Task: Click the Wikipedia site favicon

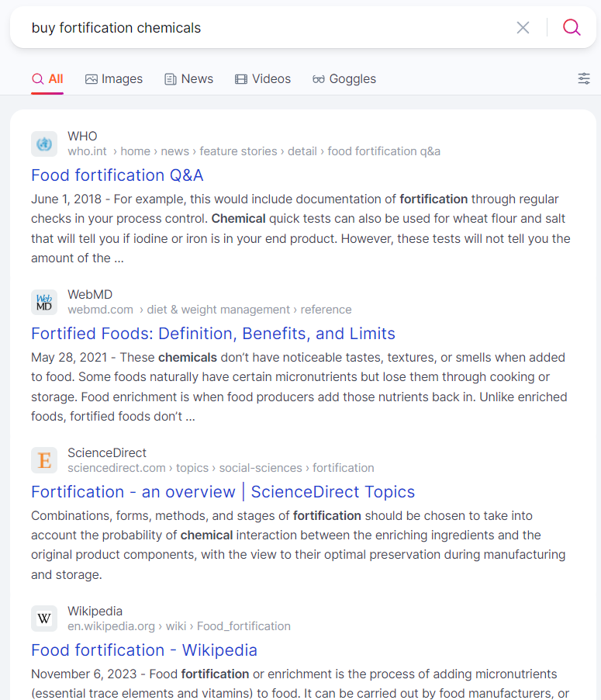Action: point(44,619)
